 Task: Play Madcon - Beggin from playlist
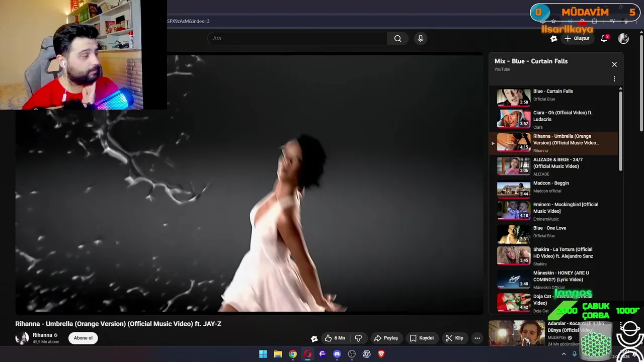pos(553,190)
